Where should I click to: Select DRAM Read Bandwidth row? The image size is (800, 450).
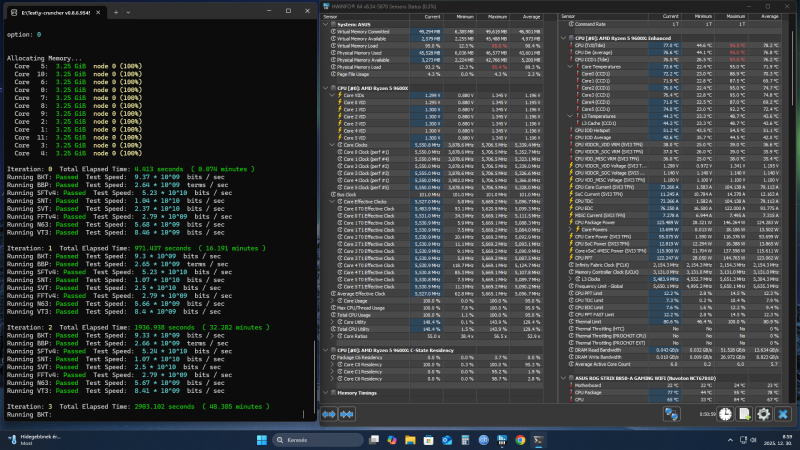(671, 350)
